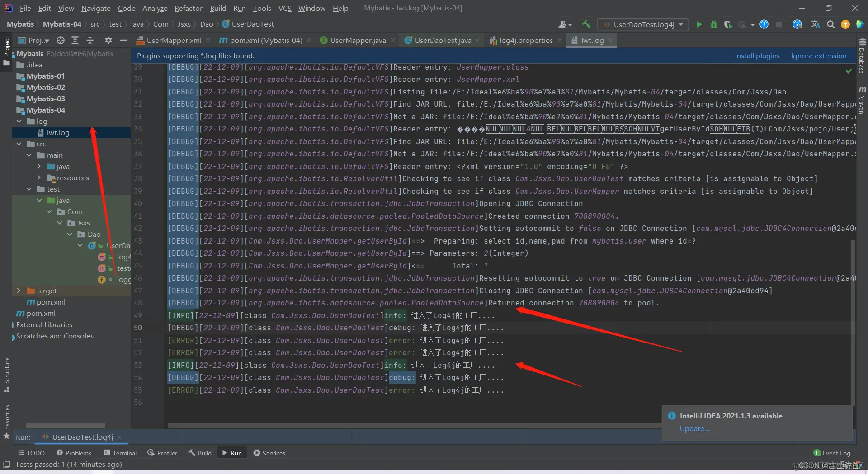Viewport: 868px width, 474px height.
Task: Close the lwt.log editor tab
Action: pyautogui.click(x=610, y=40)
